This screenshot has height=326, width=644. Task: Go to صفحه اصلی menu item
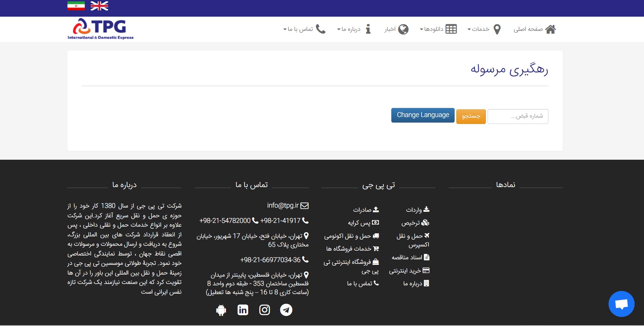pyautogui.click(x=528, y=29)
